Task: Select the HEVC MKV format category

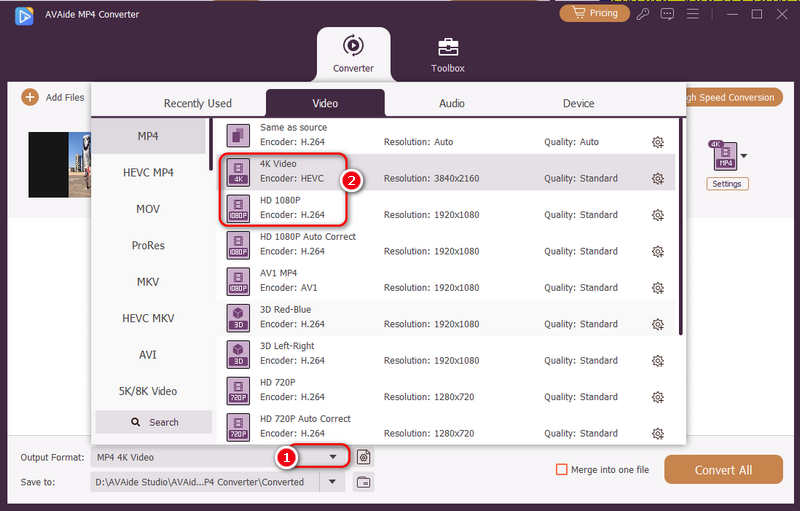Action: (148, 318)
